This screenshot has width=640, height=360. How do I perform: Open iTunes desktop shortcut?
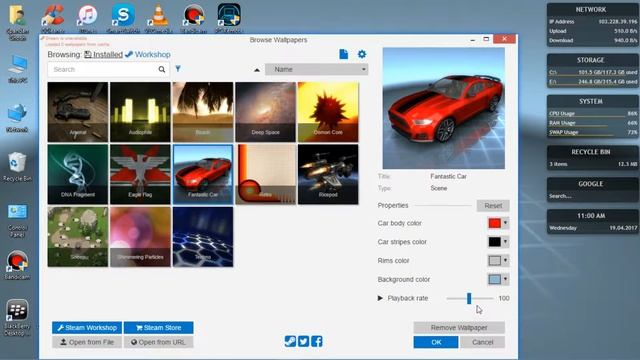point(88,18)
